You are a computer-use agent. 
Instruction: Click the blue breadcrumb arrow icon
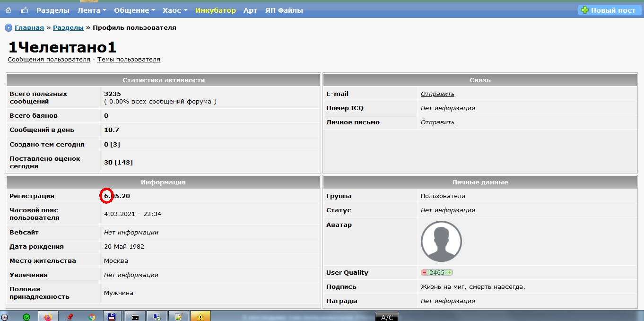(x=9, y=28)
